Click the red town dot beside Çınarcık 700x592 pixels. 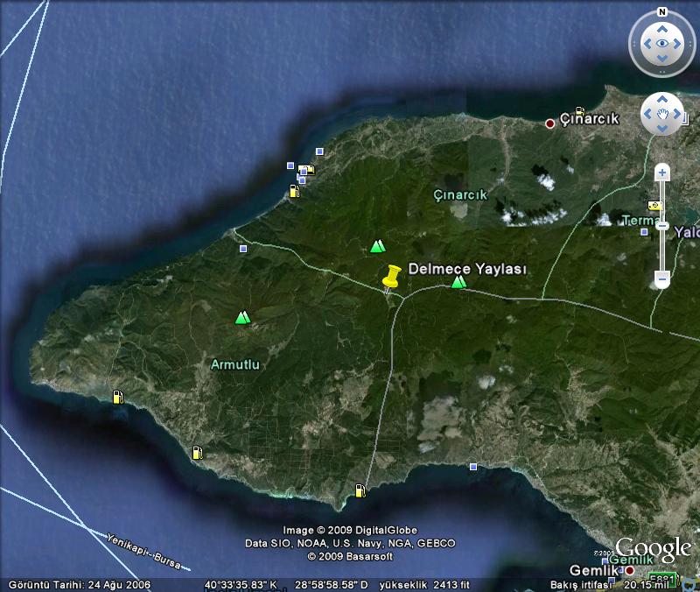(550, 123)
